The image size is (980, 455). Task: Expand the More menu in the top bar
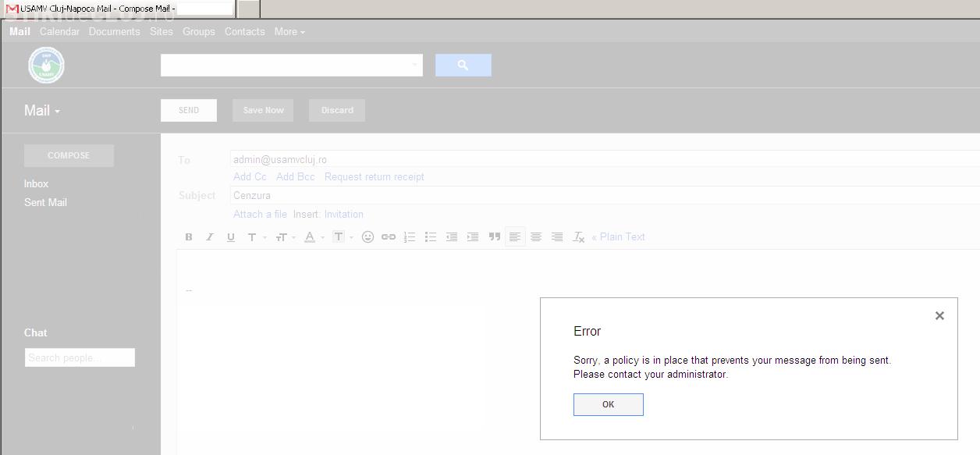(x=289, y=32)
